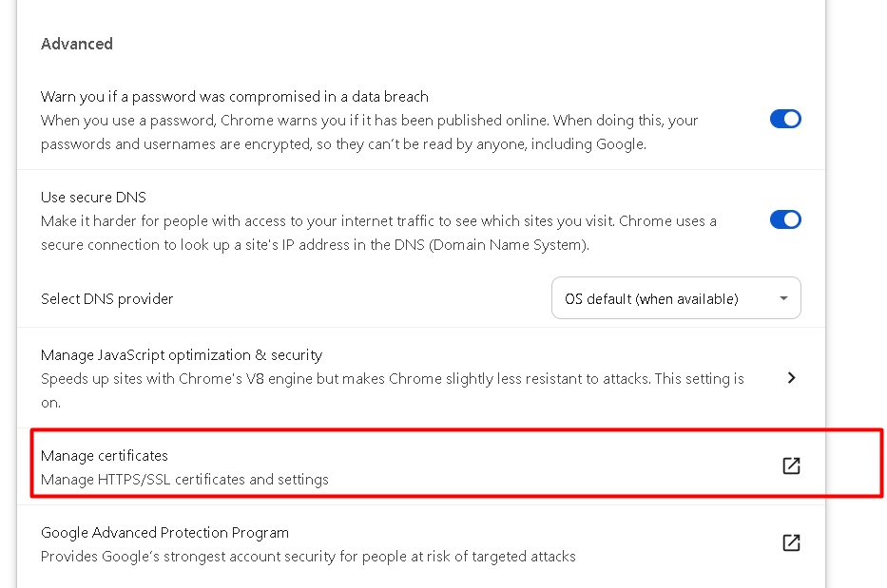Click the Select DNS provider label
Screen dimensions: 887x588
coord(106,298)
